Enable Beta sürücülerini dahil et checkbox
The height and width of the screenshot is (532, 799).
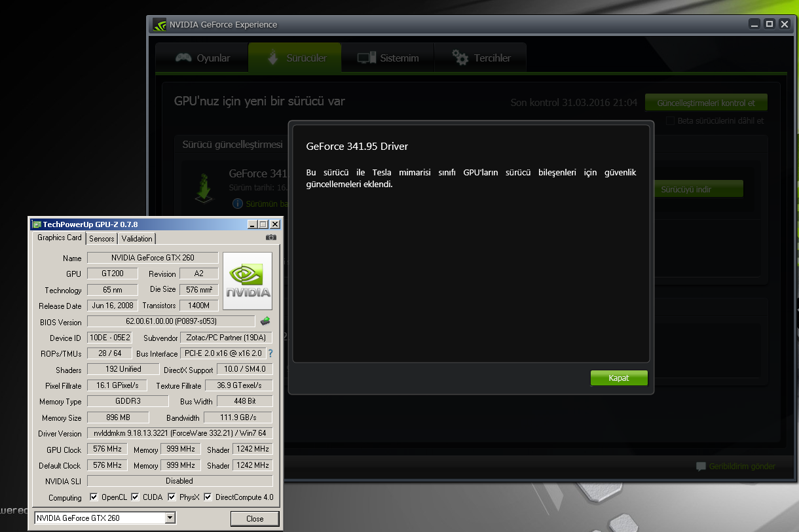670,120
